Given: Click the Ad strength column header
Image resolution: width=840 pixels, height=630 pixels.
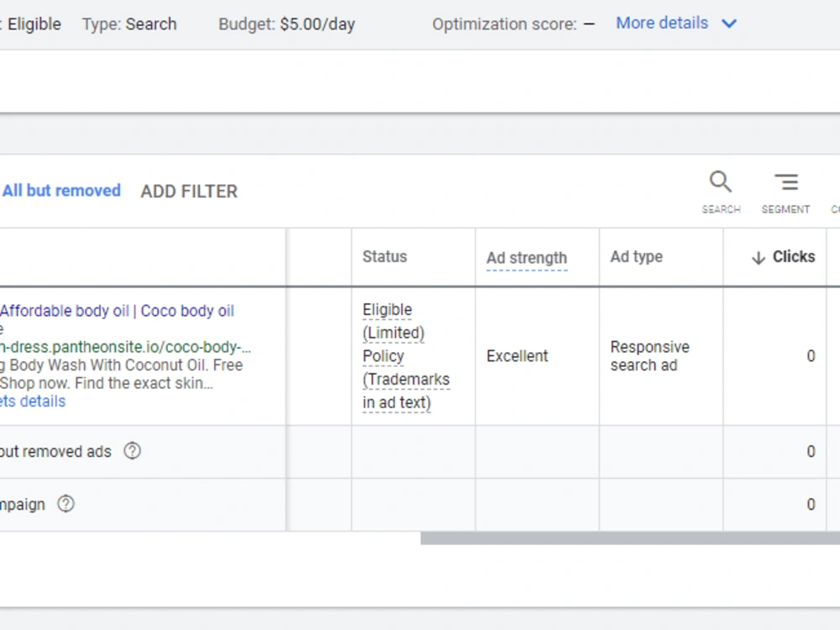Looking at the screenshot, I should [x=527, y=258].
